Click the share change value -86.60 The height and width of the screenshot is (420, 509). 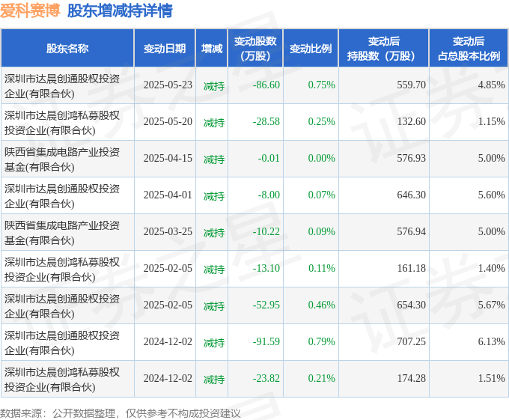(x=266, y=85)
